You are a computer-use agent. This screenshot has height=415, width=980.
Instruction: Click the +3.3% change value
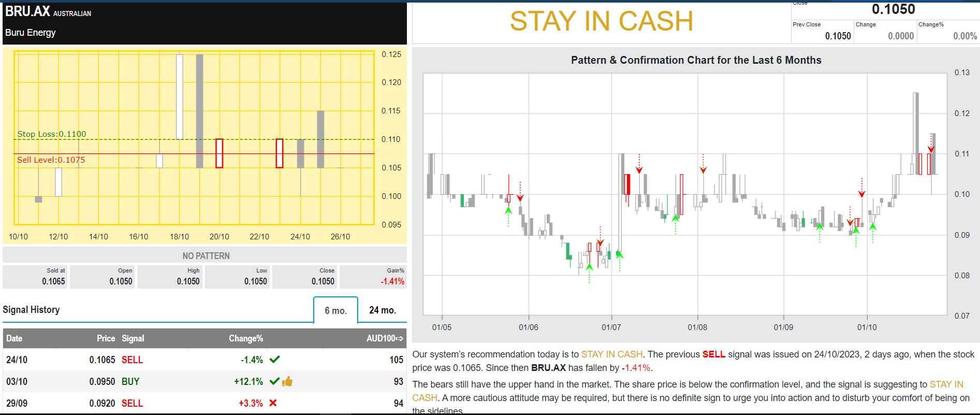click(251, 403)
